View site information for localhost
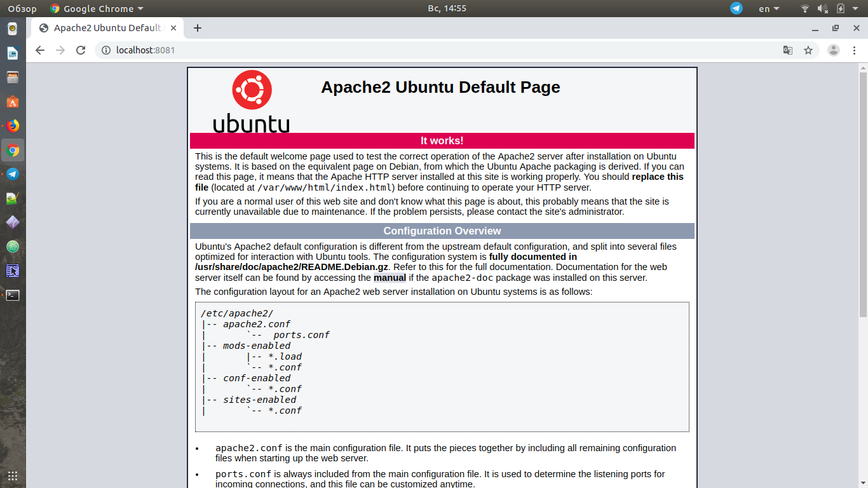 pyautogui.click(x=106, y=50)
